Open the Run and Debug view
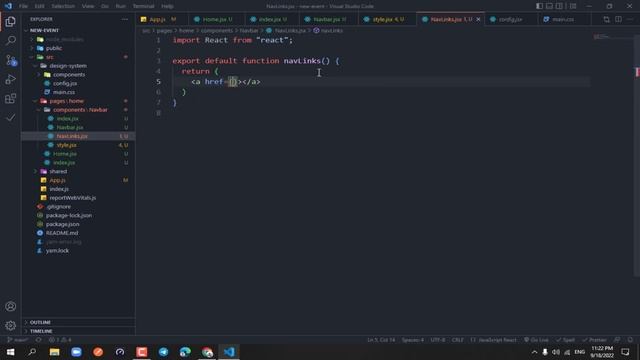 point(11,79)
